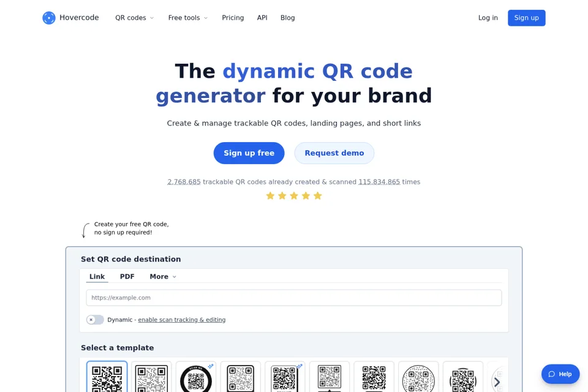
Task: Choose the fifth premium framed QR template
Action: point(285,377)
